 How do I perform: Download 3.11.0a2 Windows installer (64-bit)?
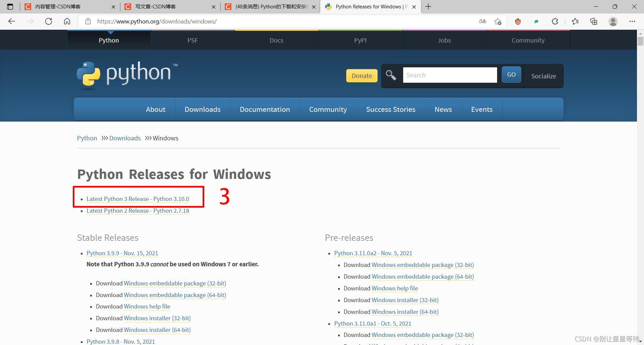[405, 312]
